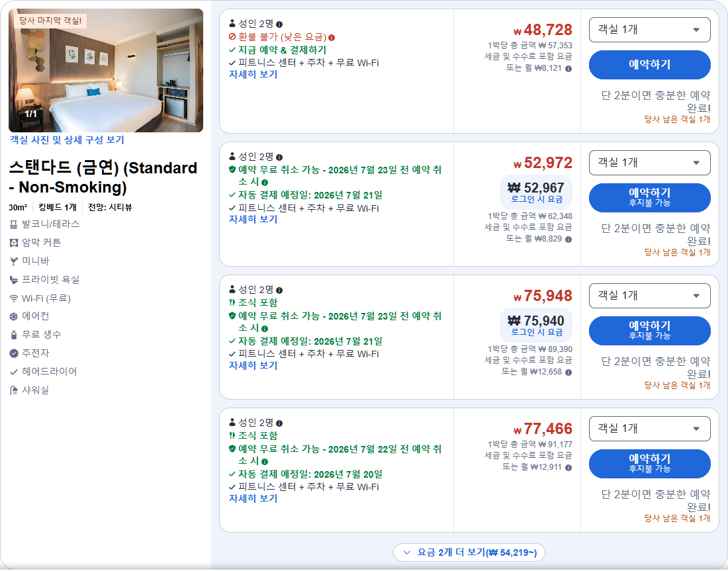Click info icon beside first 성인 2명

tap(279, 24)
